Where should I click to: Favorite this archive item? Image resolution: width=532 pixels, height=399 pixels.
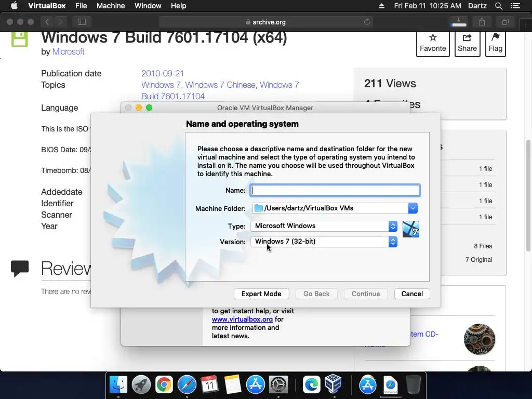433,43
